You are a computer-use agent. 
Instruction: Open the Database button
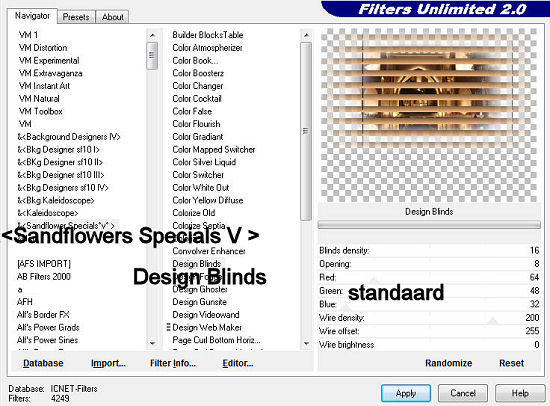pyautogui.click(x=43, y=363)
